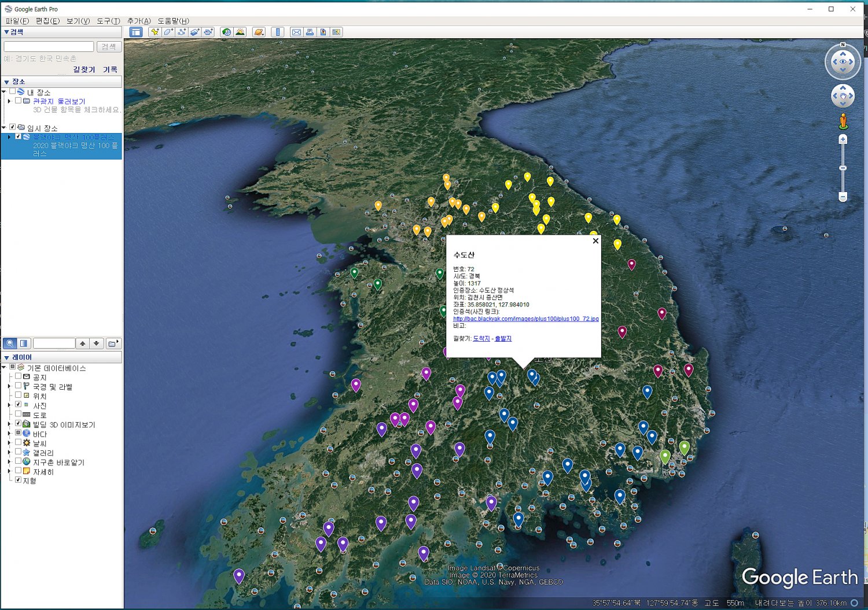Save image using the toolbar icon
The image size is (868, 610).
click(323, 32)
